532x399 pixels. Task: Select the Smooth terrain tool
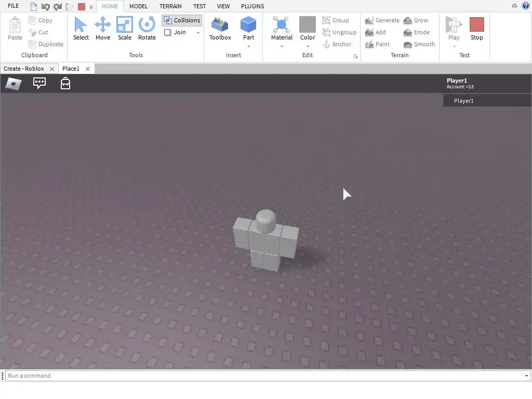[419, 44]
